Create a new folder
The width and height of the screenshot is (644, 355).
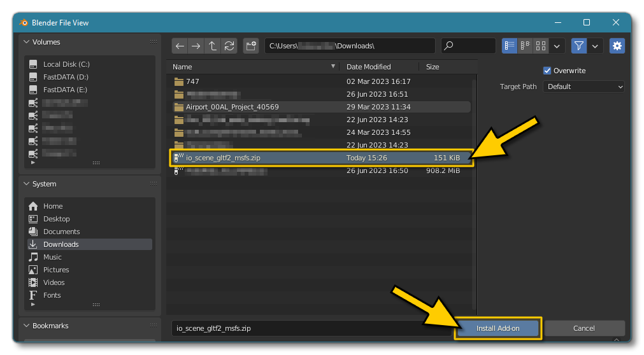251,46
